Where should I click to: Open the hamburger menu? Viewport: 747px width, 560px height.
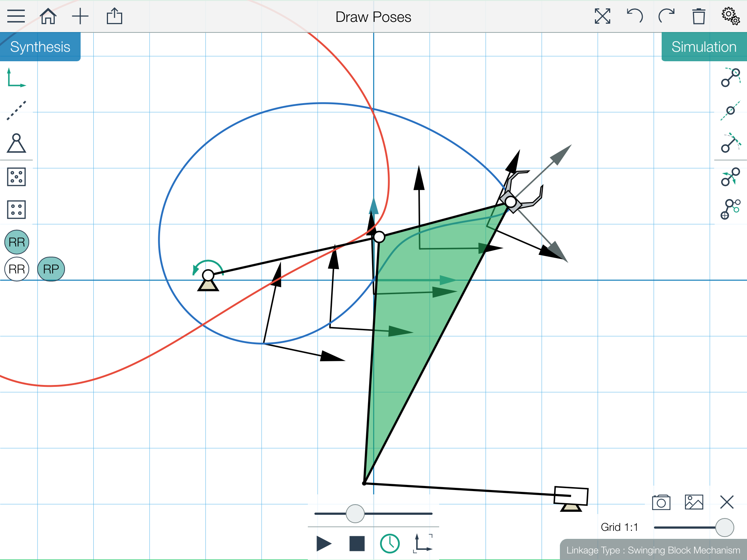(x=16, y=16)
